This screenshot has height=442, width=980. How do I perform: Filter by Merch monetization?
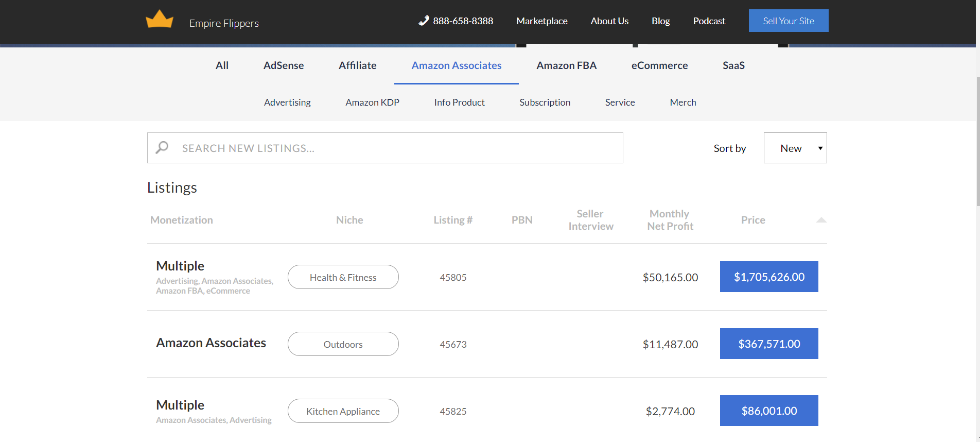click(683, 103)
